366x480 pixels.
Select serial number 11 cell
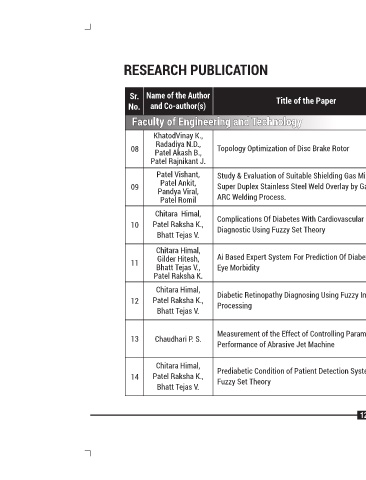click(135, 263)
